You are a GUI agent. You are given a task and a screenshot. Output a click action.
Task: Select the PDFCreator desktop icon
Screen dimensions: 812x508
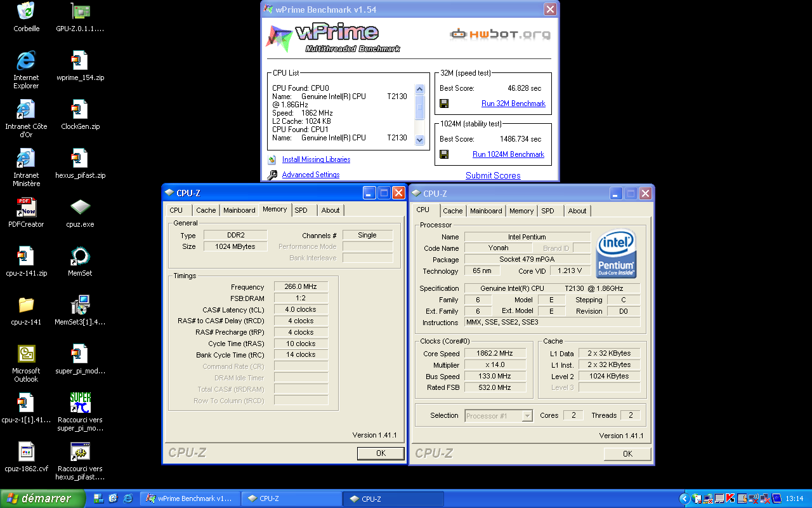tap(26, 207)
